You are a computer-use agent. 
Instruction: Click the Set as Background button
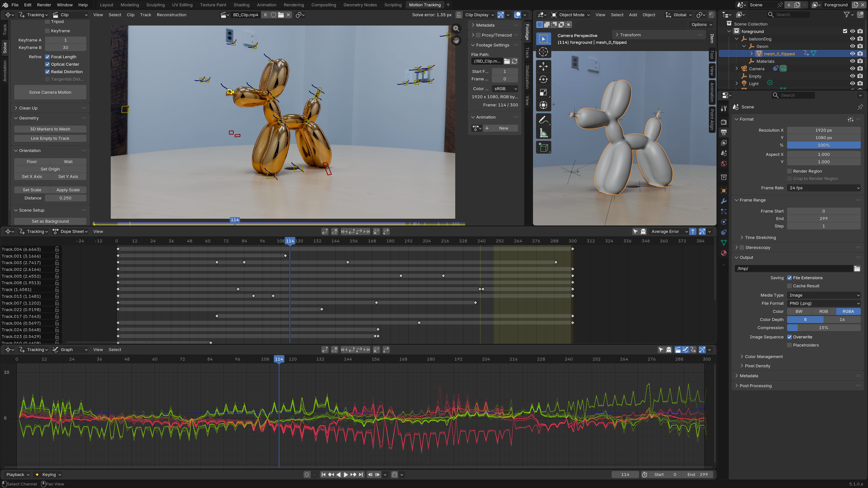pos(50,221)
